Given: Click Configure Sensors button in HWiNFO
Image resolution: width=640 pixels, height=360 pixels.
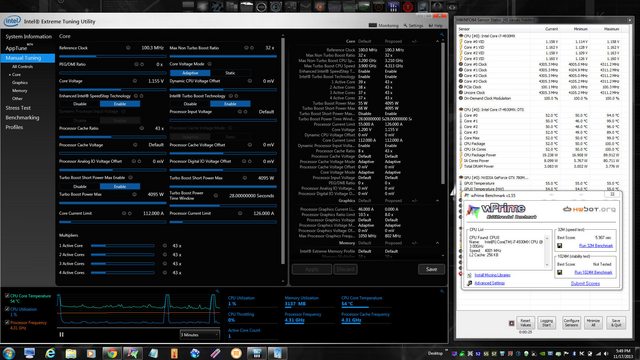Looking at the screenshot, I should [x=571, y=323].
